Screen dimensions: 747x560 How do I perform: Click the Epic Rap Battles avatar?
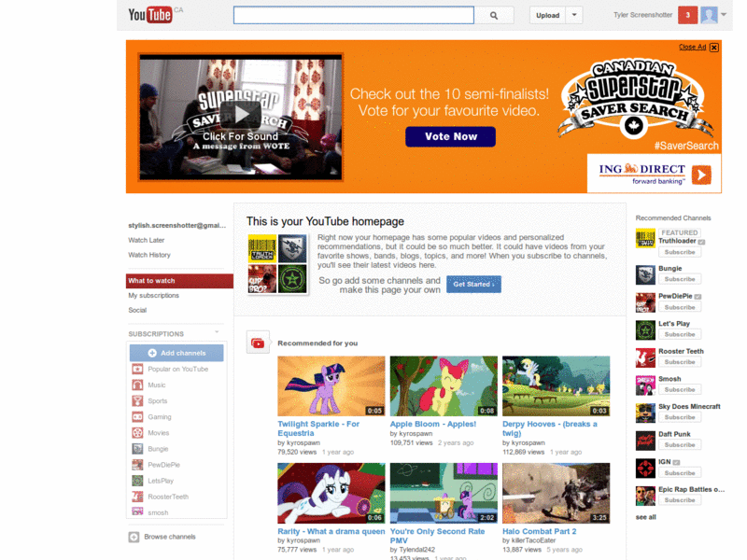[645, 497]
